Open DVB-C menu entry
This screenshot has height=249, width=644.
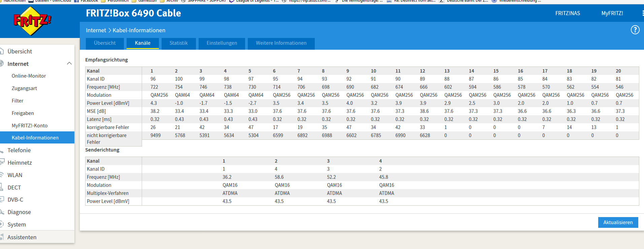click(15, 200)
